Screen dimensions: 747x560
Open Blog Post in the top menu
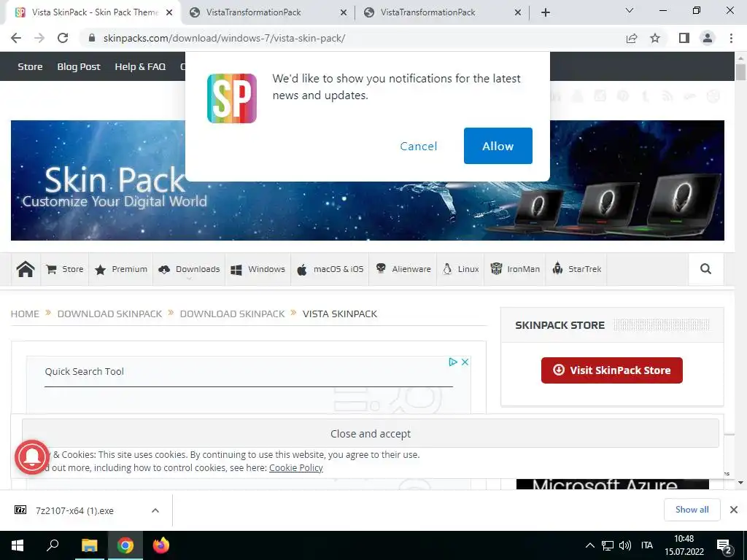79,66
